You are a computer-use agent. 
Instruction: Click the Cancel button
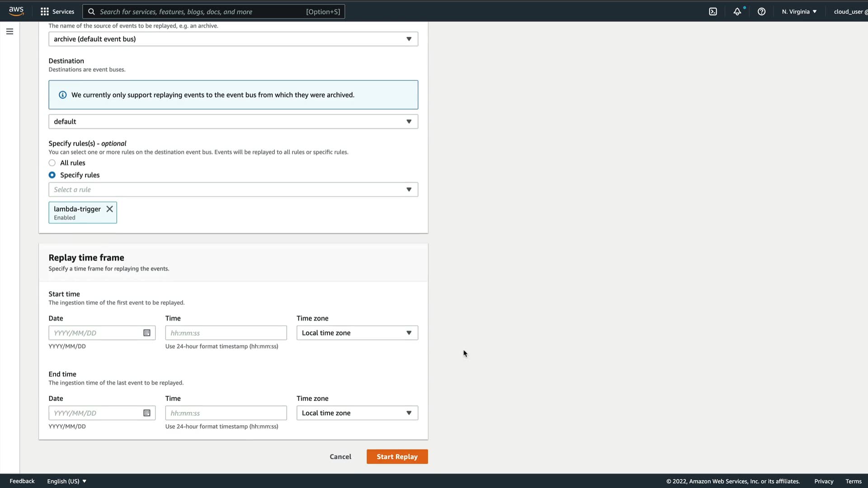pos(340,457)
